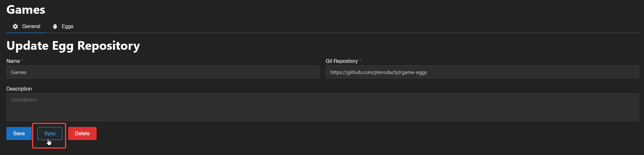
Task: Focus the Name input field
Action: pyautogui.click(x=163, y=72)
